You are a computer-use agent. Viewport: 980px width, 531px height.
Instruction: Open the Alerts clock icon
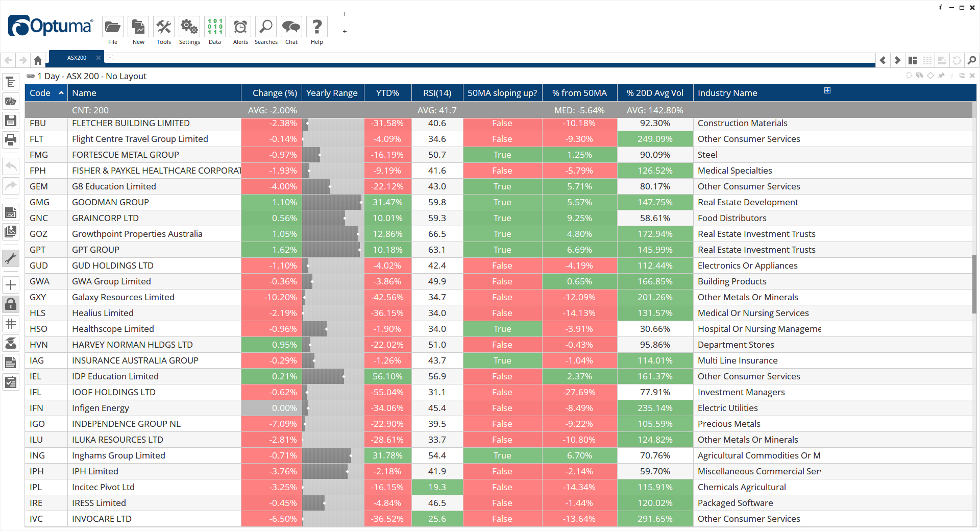[240, 31]
